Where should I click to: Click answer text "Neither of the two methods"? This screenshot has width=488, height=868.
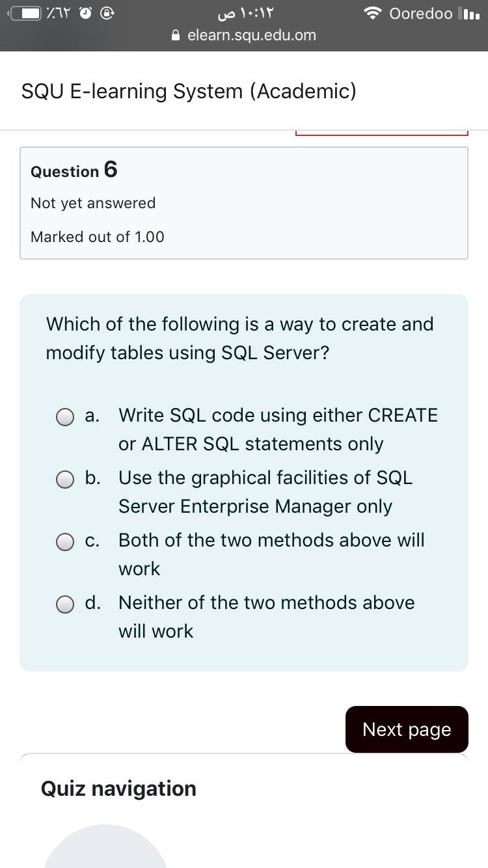pos(266,603)
